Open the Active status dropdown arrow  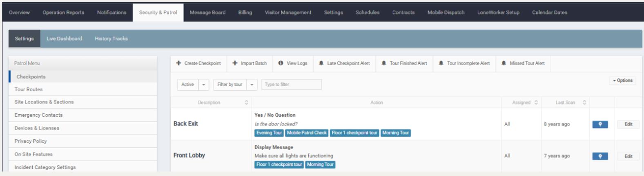point(203,85)
